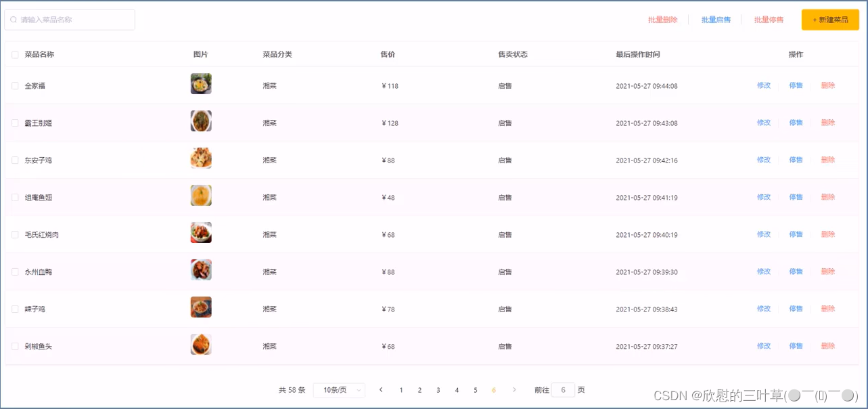Click 湘菜 category in 辣子鸡 row
868x409 pixels.
pyautogui.click(x=270, y=309)
